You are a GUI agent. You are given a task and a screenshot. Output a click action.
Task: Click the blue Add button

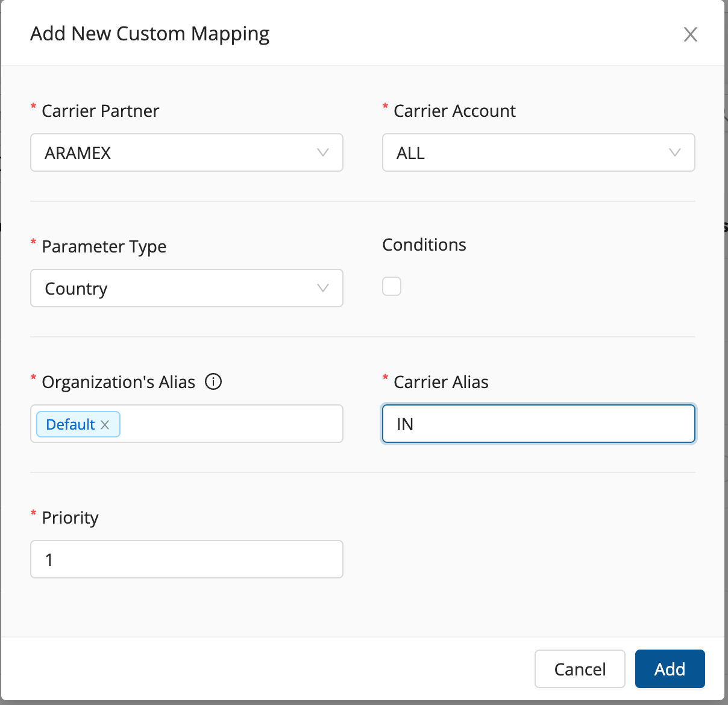[670, 669]
